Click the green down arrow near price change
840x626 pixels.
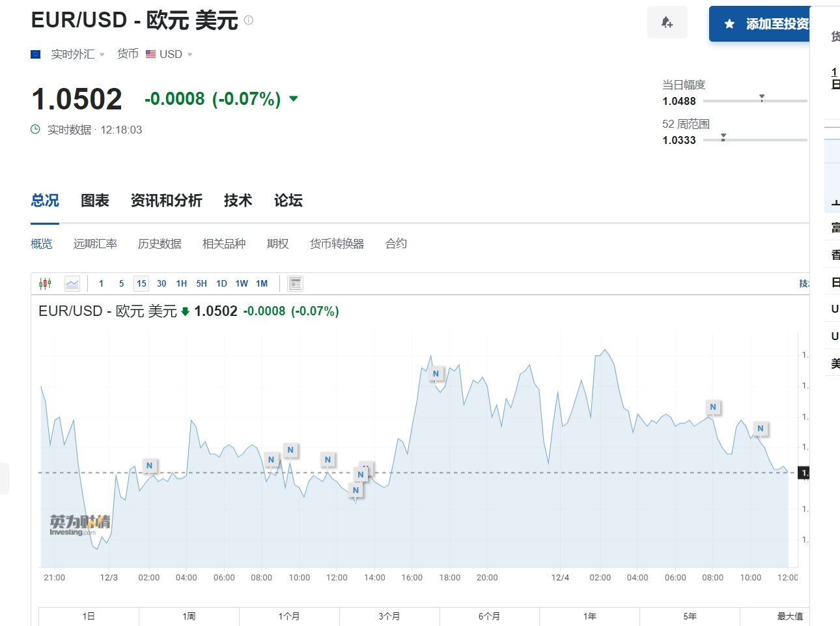coord(294,99)
